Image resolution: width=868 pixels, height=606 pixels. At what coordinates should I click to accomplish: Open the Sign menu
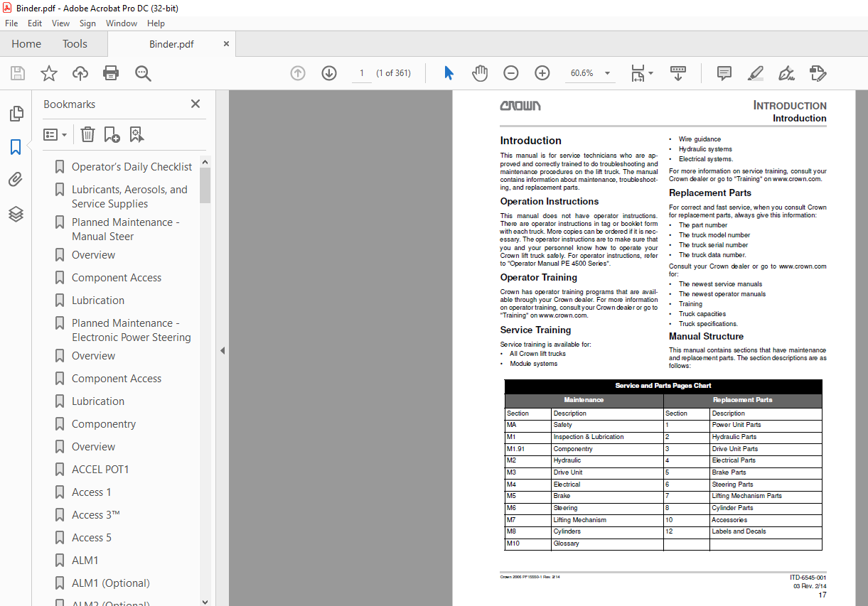click(87, 23)
